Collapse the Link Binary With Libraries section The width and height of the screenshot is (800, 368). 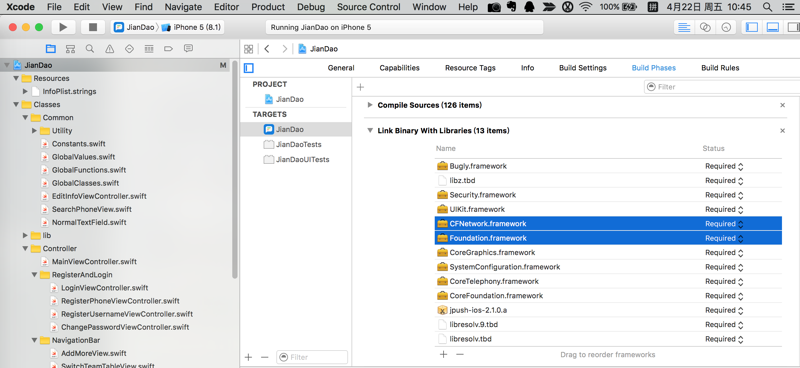370,131
